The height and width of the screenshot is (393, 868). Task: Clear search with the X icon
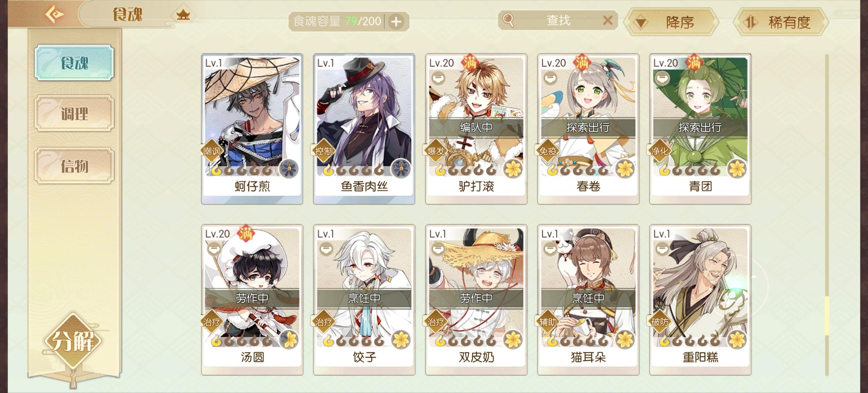click(x=608, y=20)
